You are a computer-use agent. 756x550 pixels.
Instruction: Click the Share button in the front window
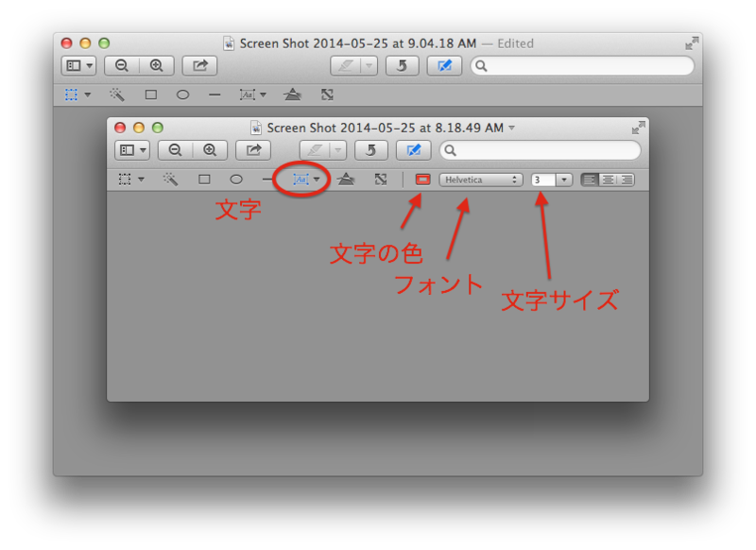coord(251,149)
